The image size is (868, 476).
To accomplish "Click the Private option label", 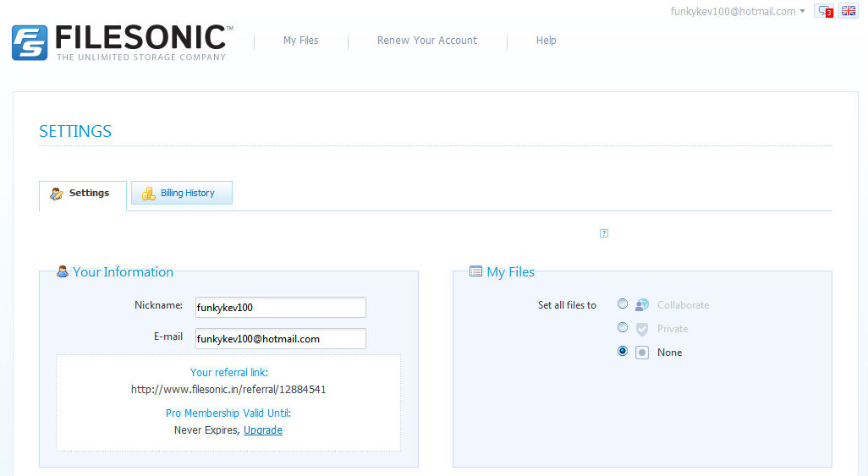I will 672,329.
